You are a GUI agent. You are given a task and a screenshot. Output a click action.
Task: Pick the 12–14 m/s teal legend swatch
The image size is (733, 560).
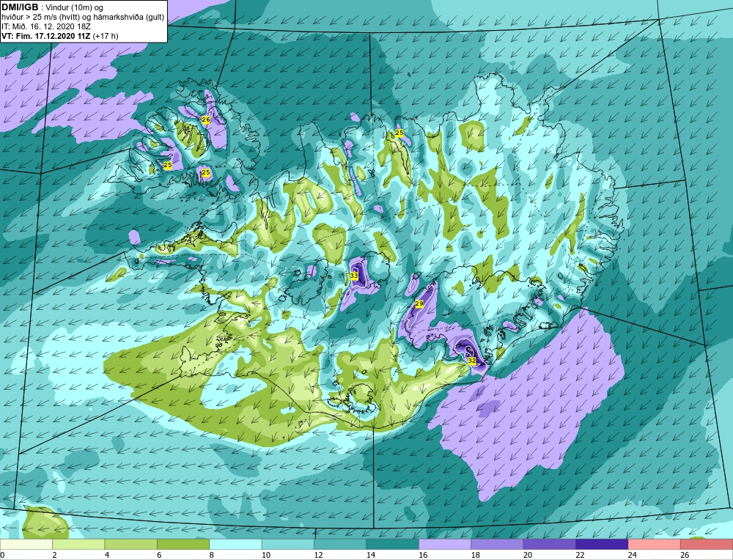click(340, 545)
